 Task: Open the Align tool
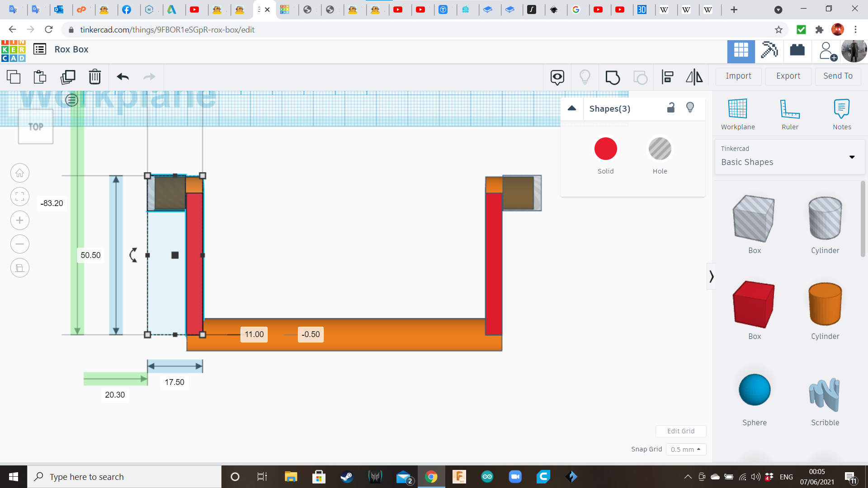(x=667, y=77)
